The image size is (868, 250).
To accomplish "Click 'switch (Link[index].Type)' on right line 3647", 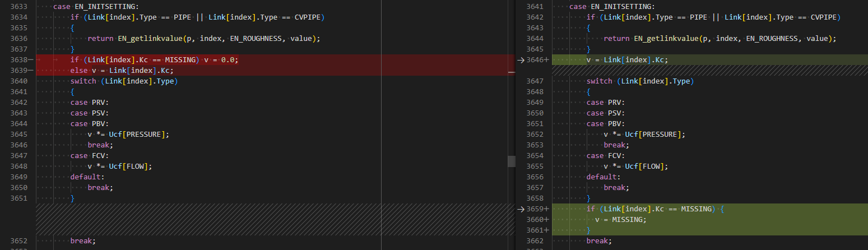I will (x=640, y=81).
